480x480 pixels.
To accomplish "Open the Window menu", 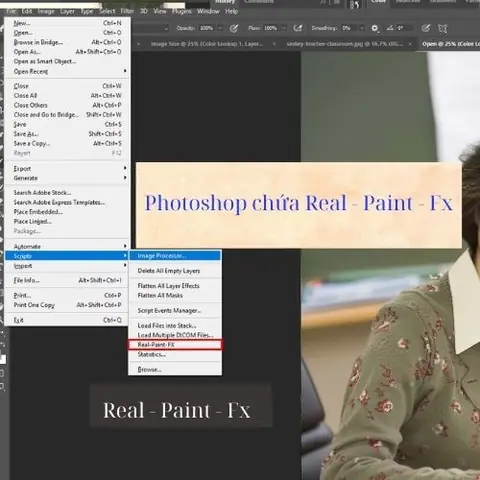I will 208,11.
